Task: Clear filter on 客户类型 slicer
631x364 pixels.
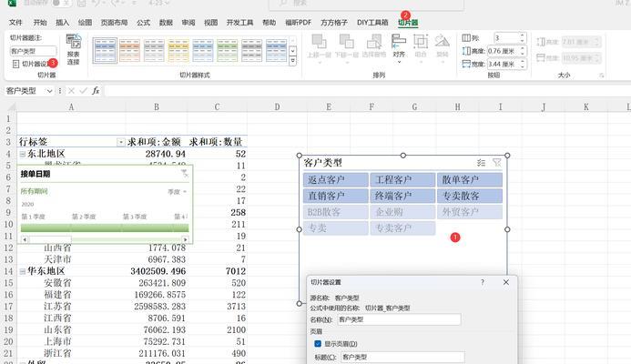Action: (497, 163)
